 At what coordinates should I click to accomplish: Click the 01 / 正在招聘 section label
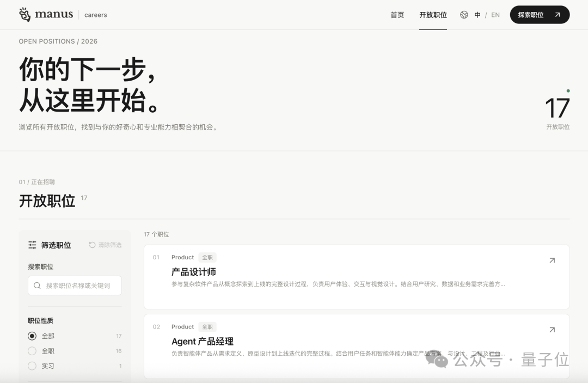point(37,182)
